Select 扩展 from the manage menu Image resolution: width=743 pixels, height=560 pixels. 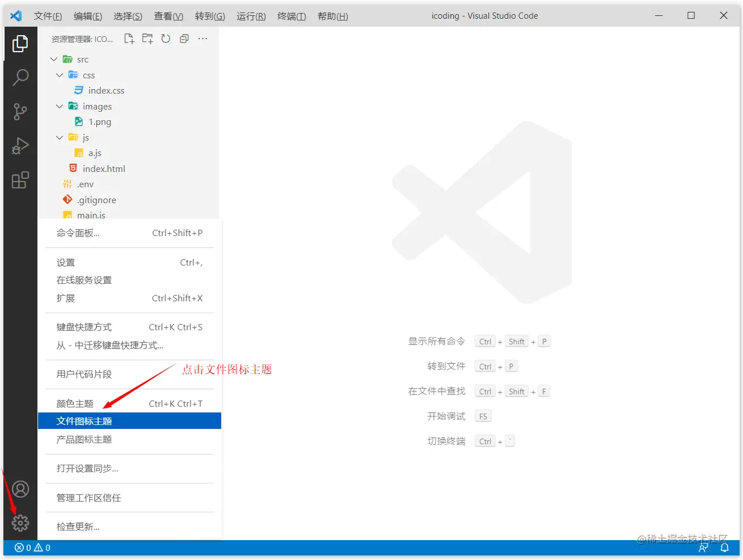[129, 298]
